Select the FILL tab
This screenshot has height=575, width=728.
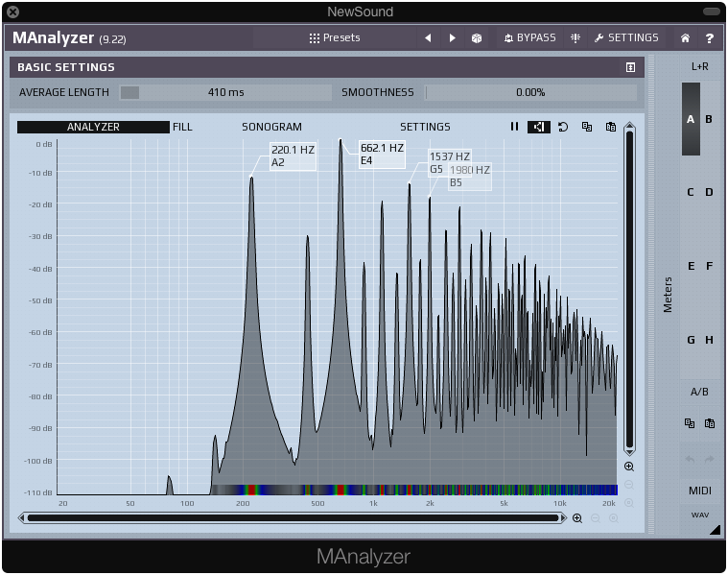pos(182,127)
